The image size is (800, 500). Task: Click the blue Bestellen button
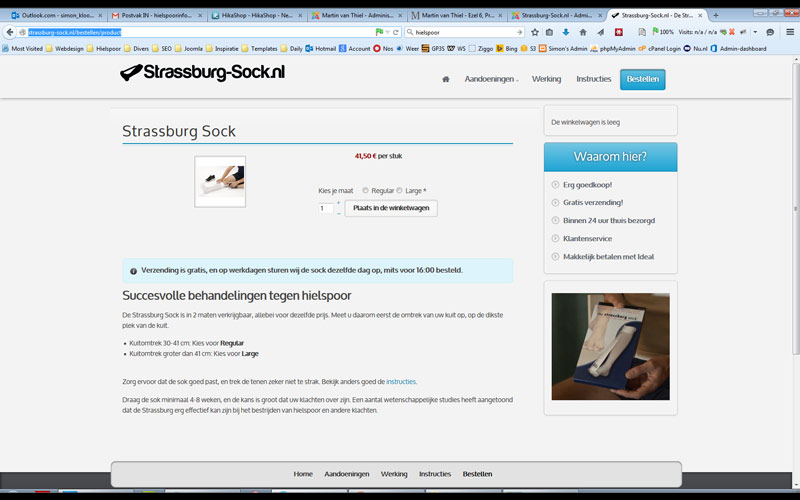pos(642,79)
